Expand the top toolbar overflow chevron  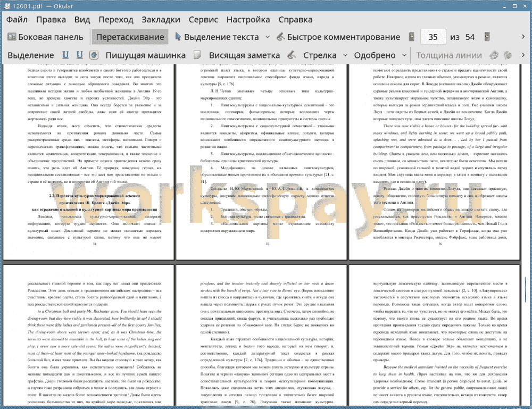click(x=523, y=37)
